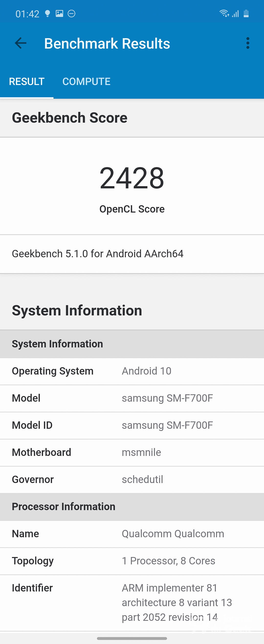Tap the Governor schedutil row
This screenshot has height=644, width=264.
pyautogui.click(x=132, y=480)
